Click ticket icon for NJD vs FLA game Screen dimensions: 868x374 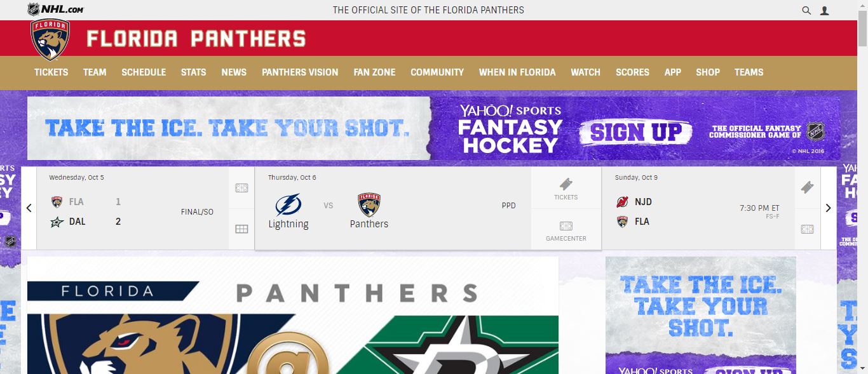pyautogui.click(x=807, y=187)
